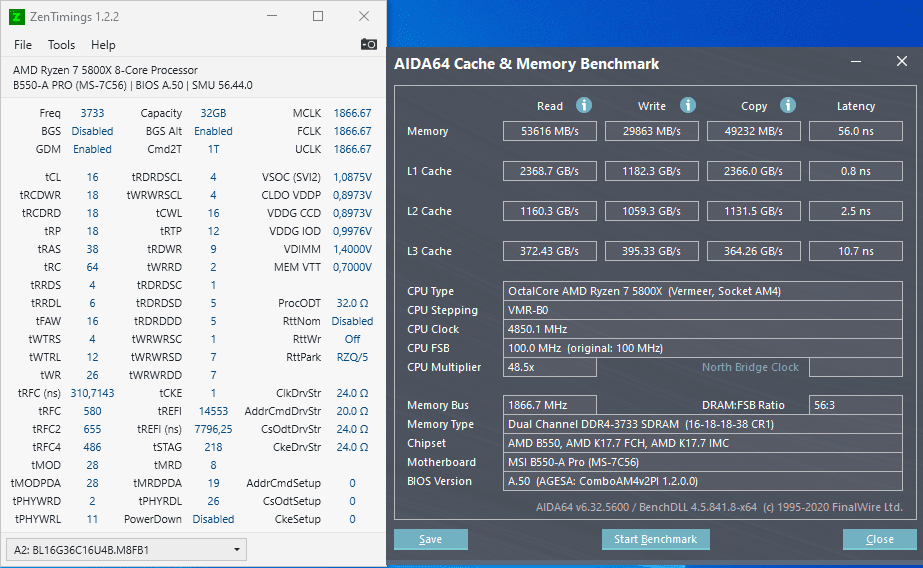
Task: Click the CPU Multiplier field 48.5x
Action: coord(550,367)
